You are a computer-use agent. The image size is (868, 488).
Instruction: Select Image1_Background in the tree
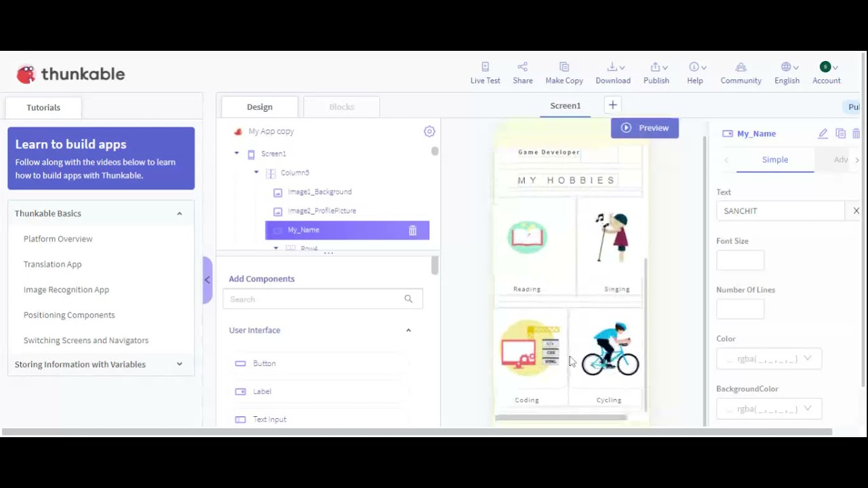click(x=319, y=192)
